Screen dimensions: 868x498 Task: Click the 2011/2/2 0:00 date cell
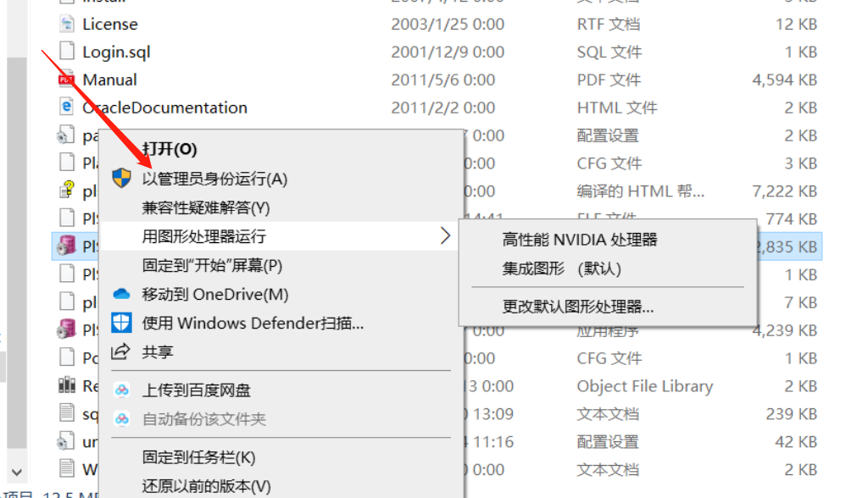[442, 108]
